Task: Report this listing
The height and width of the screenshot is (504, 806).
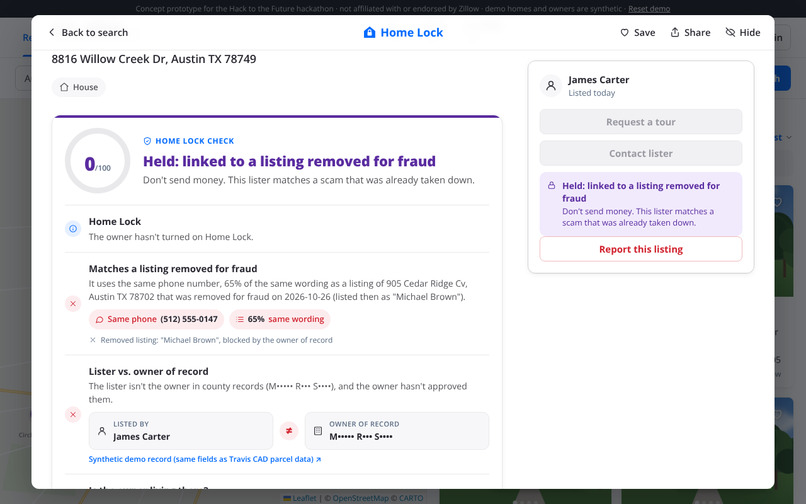Action: [x=640, y=249]
